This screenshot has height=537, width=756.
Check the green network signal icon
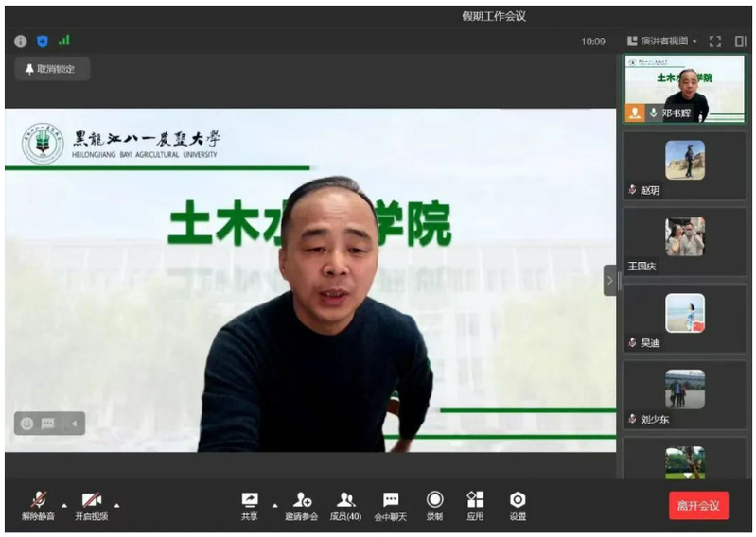(x=64, y=41)
